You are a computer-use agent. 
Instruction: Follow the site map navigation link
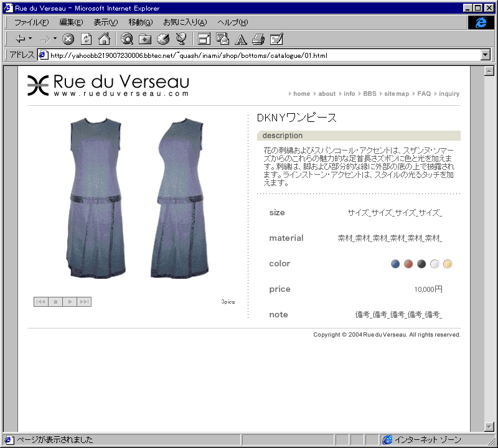coord(397,94)
